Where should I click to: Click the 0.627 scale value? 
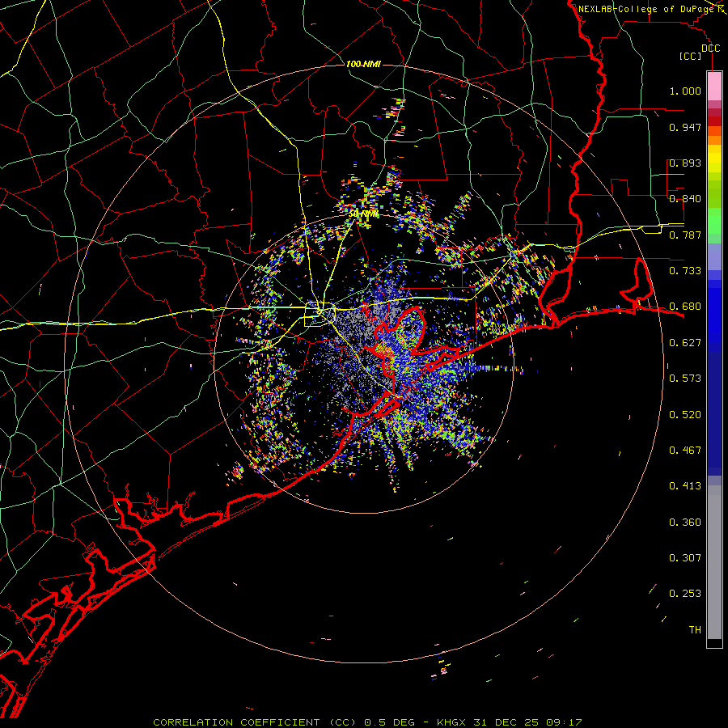coord(685,343)
